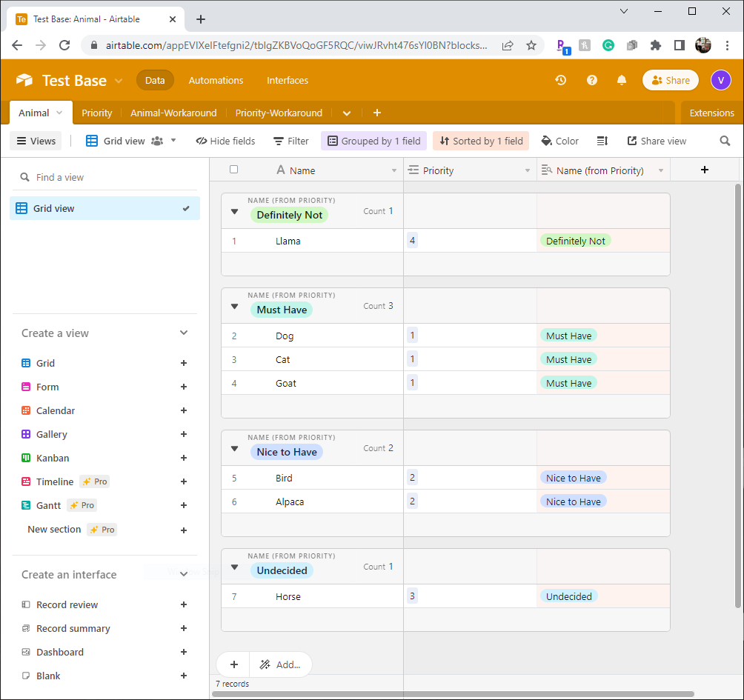Click plus to add Kanban view

pyautogui.click(x=184, y=458)
